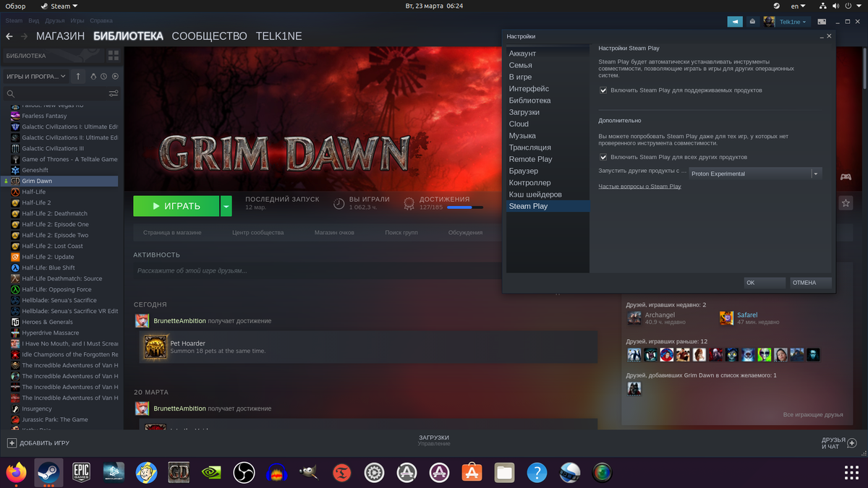Open OBS Studio from the dock
This screenshot has width=868, height=488.
(244, 473)
